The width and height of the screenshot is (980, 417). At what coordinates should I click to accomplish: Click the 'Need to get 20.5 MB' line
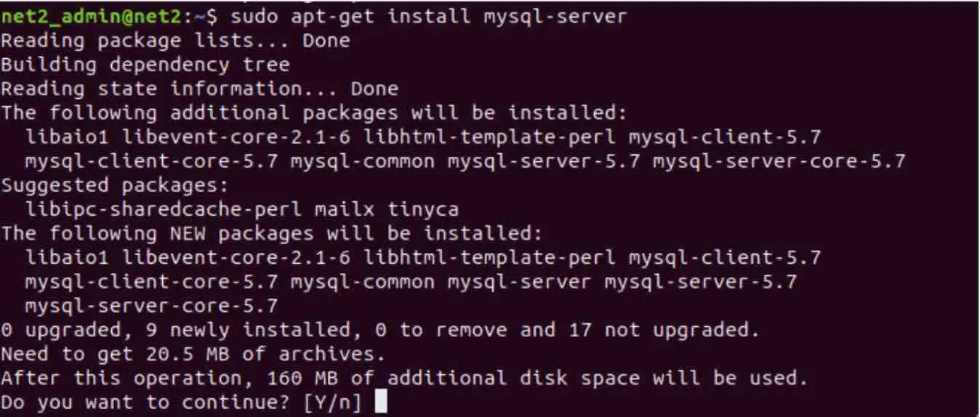tap(193, 354)
